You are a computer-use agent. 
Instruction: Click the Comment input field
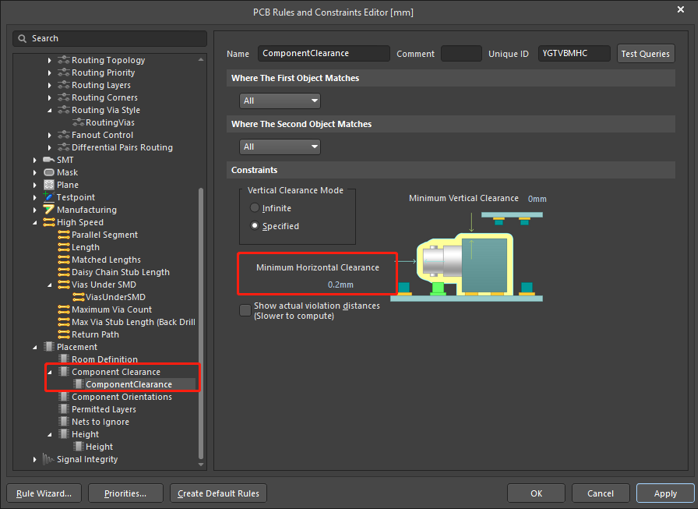[461, 53]
